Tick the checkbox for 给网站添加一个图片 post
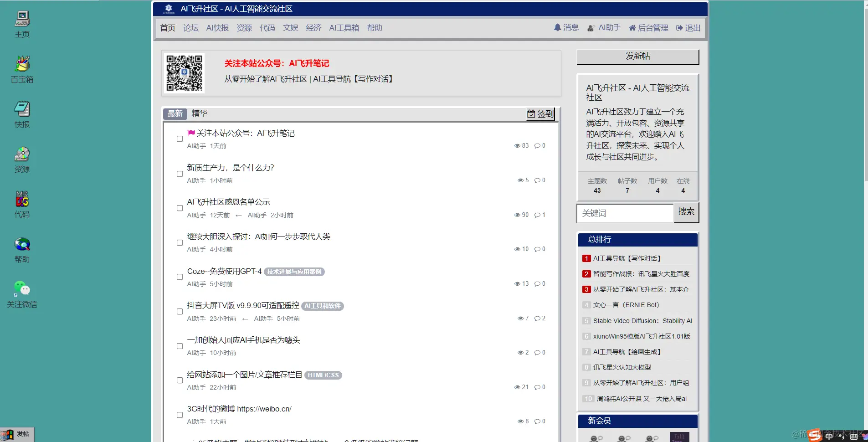The height and width of the screenshot is (442, 868). pos(180,380)
